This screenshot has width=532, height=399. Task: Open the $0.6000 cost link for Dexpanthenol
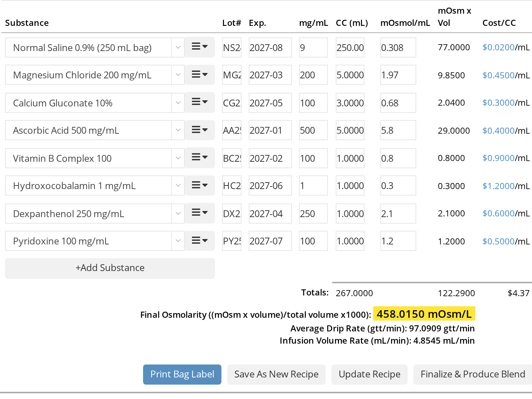tap(499, 214)
